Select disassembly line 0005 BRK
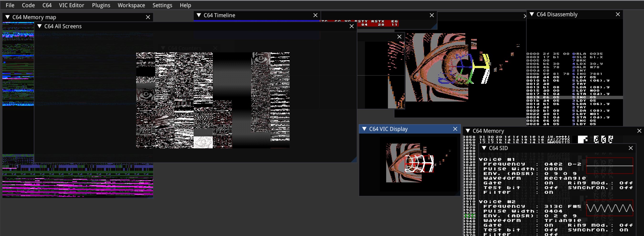 [x=575, y=60]
